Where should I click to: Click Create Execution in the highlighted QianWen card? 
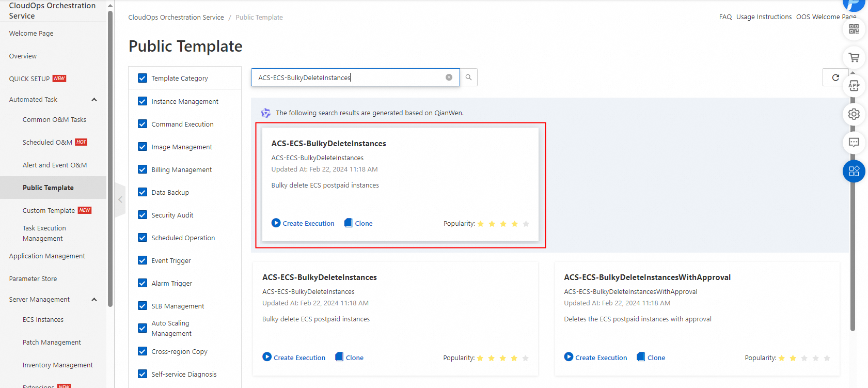(308, 224)
